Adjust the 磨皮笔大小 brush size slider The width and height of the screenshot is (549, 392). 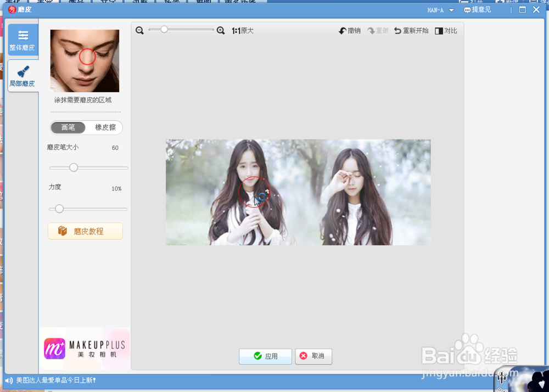(x=74, y=167)
